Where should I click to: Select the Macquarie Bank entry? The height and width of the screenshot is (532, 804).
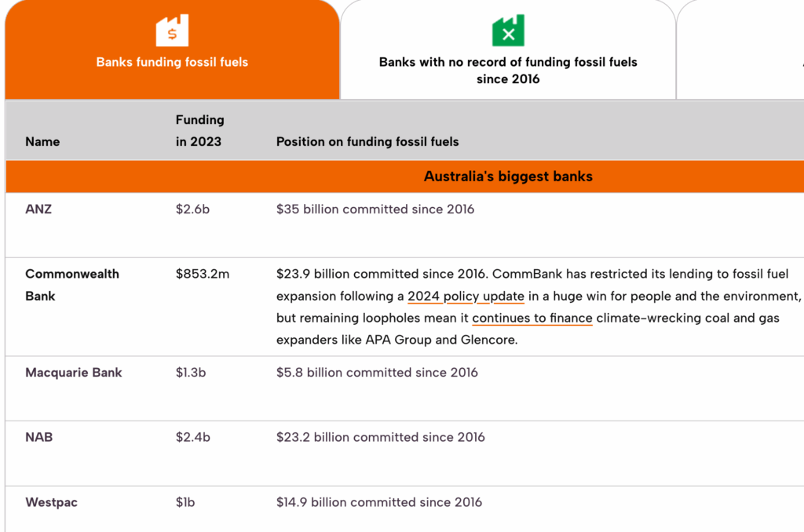pos(74,373)
